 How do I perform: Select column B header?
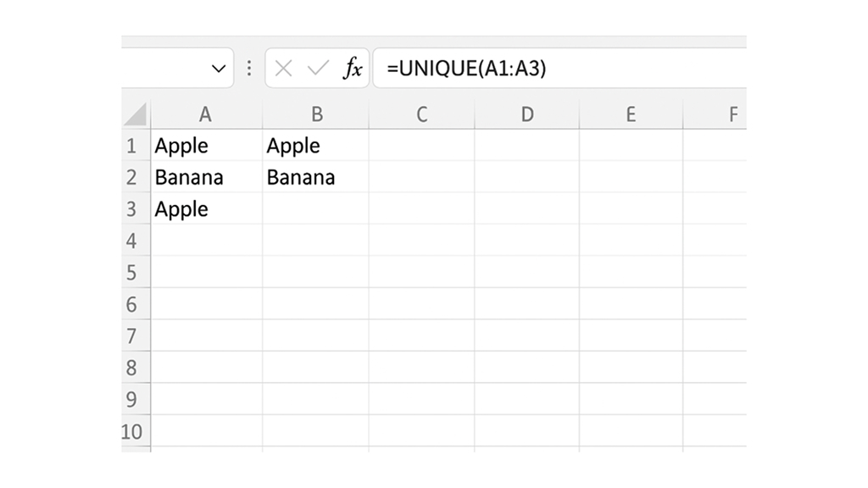tap(317, 113)
